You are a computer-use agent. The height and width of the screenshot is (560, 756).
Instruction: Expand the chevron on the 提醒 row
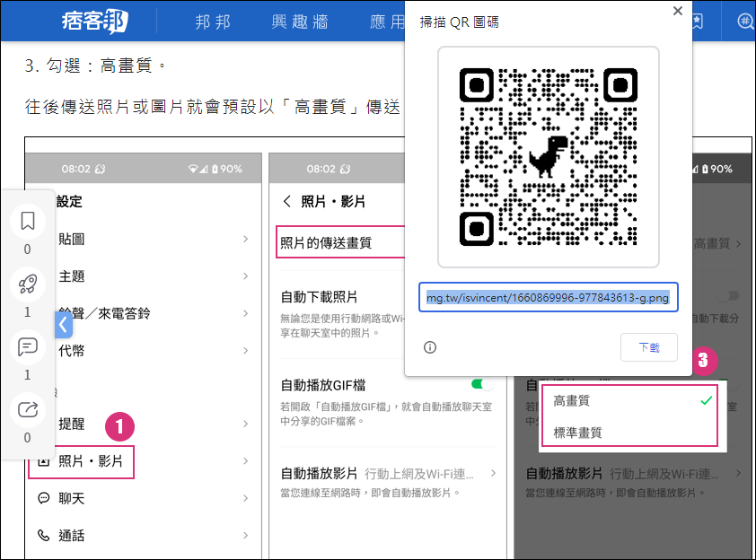point(245,424)
